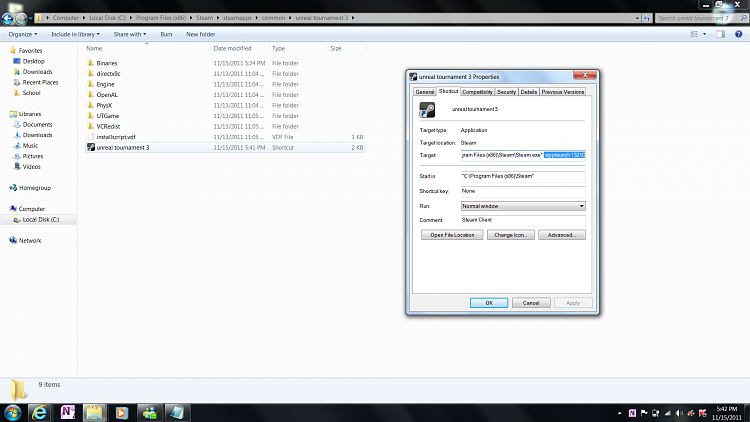The image size is (750, 422).
Task: Click the Shortcut key field
Action: click(523, 191)
